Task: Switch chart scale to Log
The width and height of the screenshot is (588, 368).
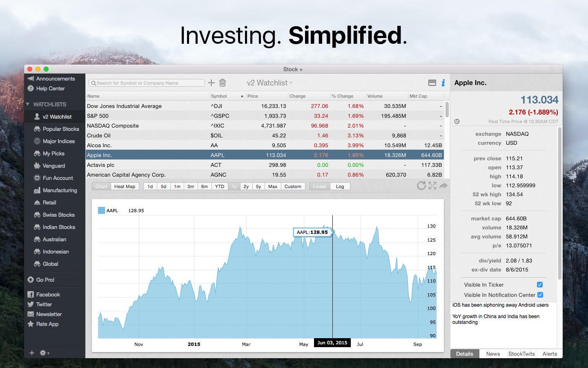Action: click(340, 186)
